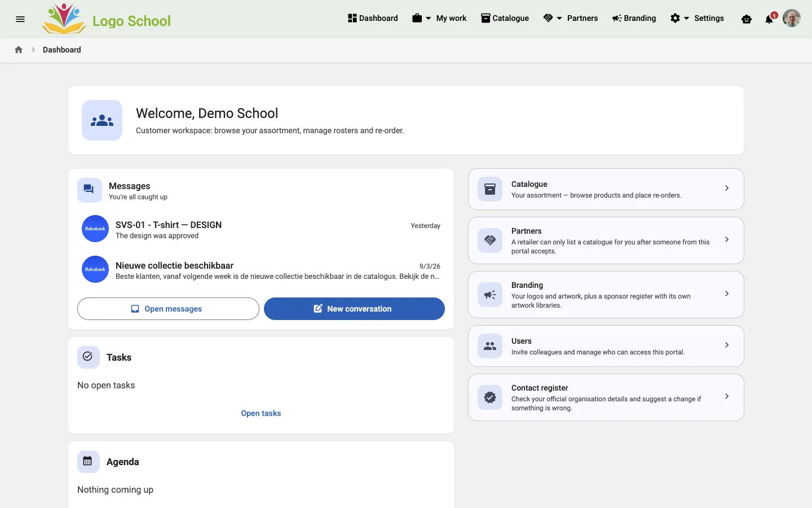The height and width of the screenshot is (508, 812).
Task: Click the Logo School logo
Action: pyautogui.click(x=106, y=19)
